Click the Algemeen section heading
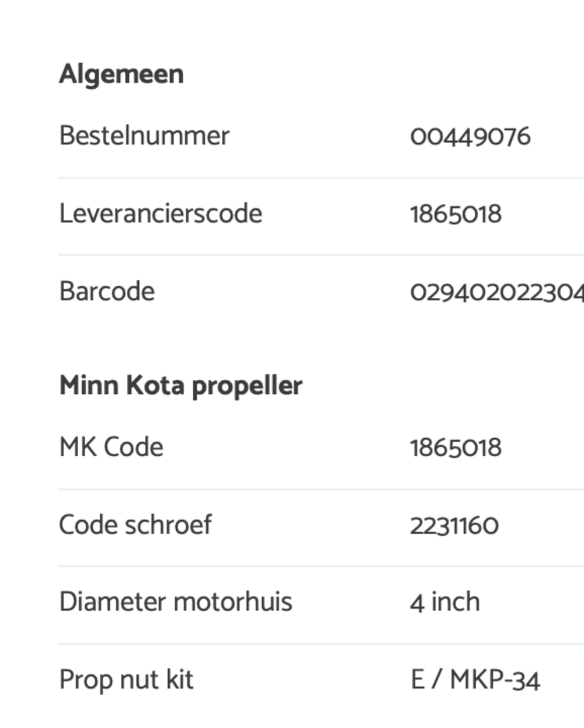 [121, 75]
